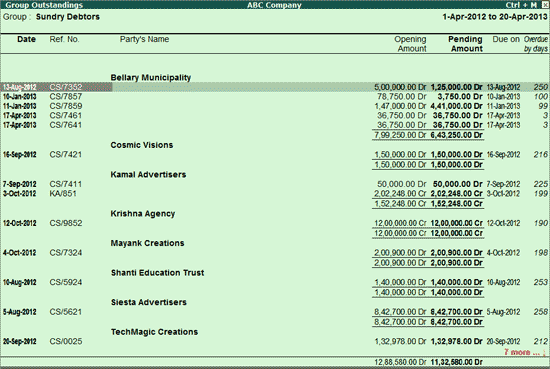Click pending amount 3,750.00 Dr
Image resolution: width=550 pixels, height=369 pixels.
click(460, 96)
